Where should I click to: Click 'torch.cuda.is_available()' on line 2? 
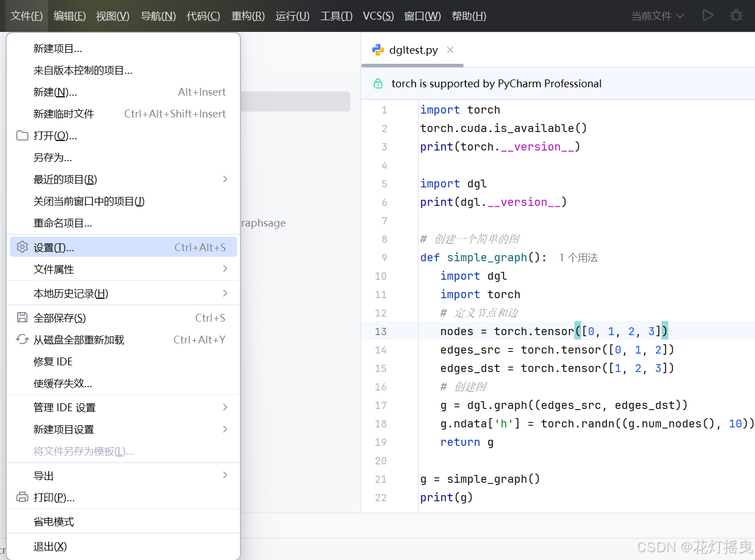coord(503,128)
